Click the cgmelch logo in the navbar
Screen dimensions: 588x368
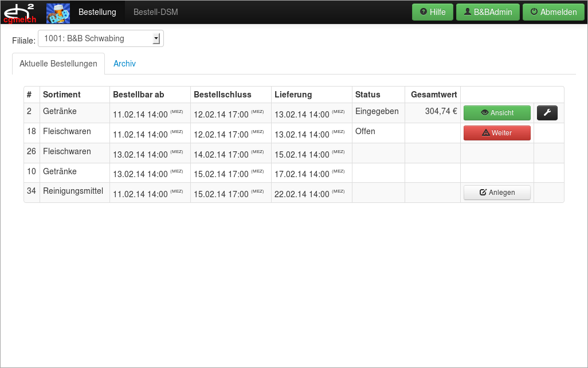point(21,12)
